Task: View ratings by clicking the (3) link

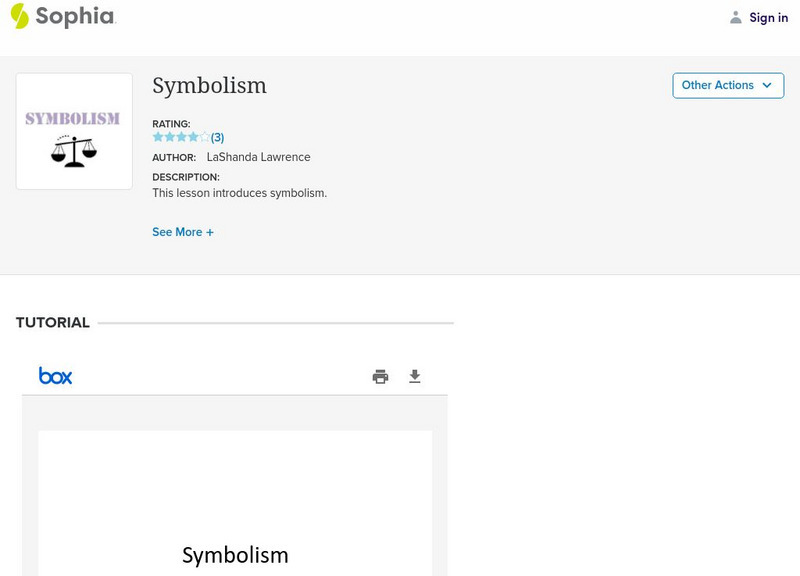Action: [x=216, y=136]
